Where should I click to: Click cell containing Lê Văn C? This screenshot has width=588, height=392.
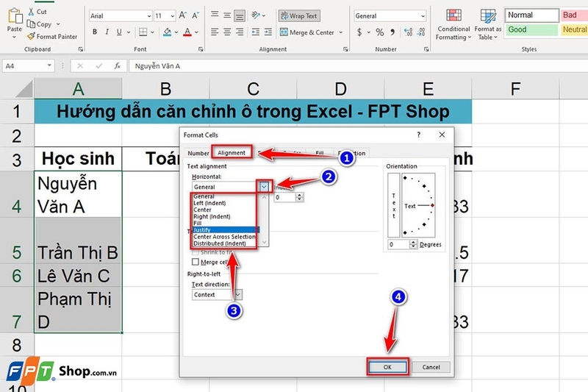pyautogui.click(x=78, y=276)
